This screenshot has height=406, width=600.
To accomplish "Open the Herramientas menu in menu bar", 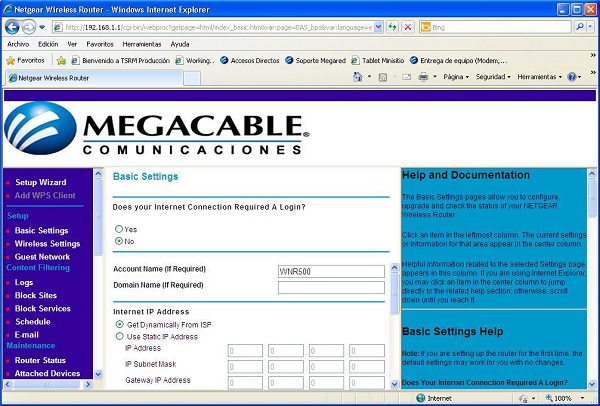I will pos(142,44).
